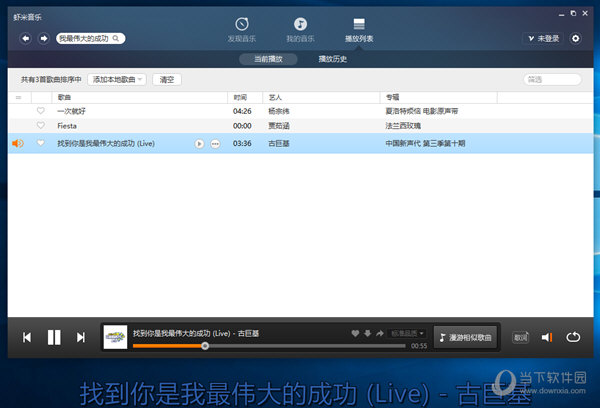This screenshot has width=600, height=408.
Task: Click the 未登录 login button
Action: coord(543,38)
